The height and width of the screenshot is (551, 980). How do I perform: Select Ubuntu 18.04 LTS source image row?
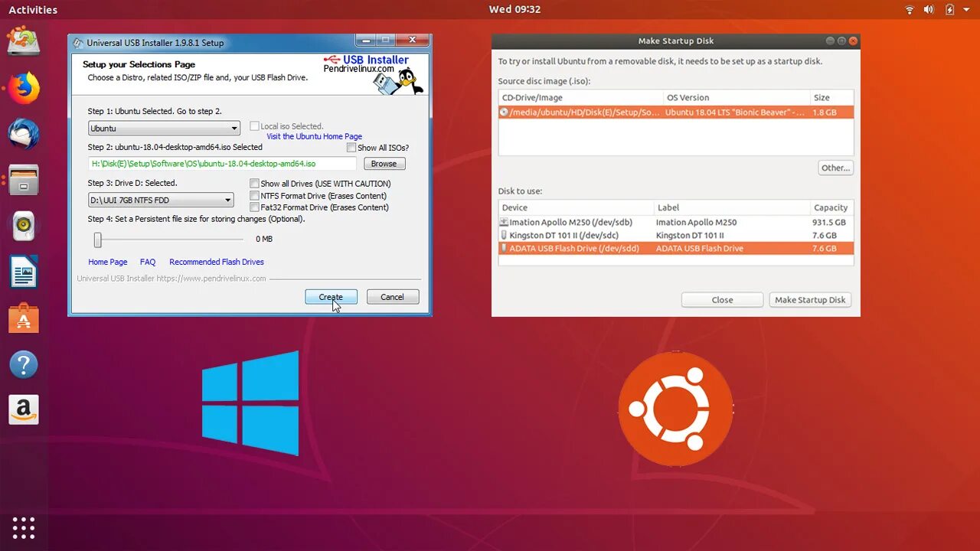tap(676, 112)
